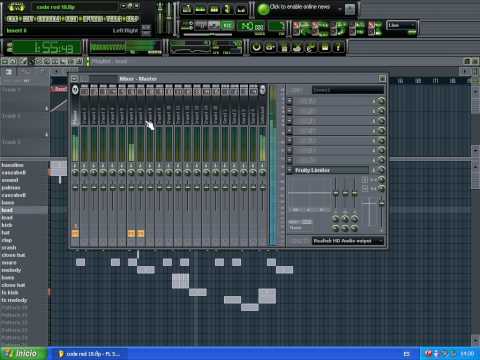Click the fifth shortcut icon above transport
480x360 pixels.
click(x=241, y=9)
